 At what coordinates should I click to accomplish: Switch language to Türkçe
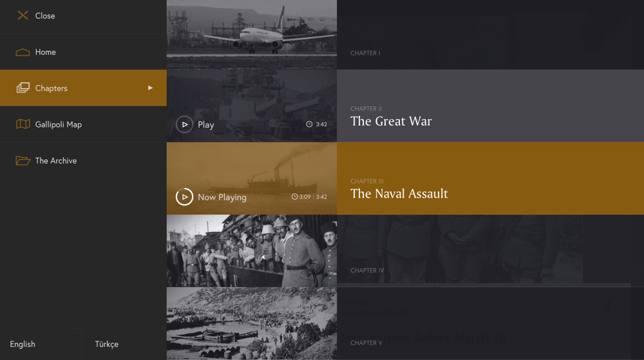point(107,345)
